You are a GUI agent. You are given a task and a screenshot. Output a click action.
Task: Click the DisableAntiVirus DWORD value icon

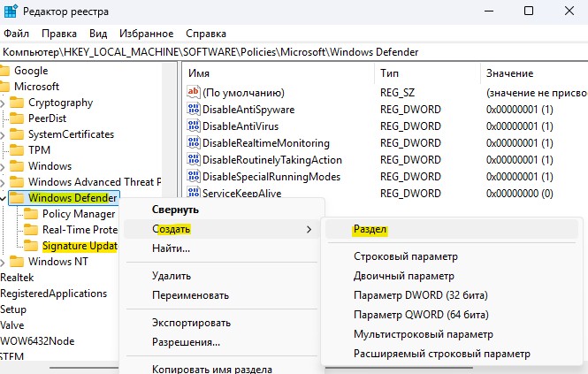click(194, 126)
